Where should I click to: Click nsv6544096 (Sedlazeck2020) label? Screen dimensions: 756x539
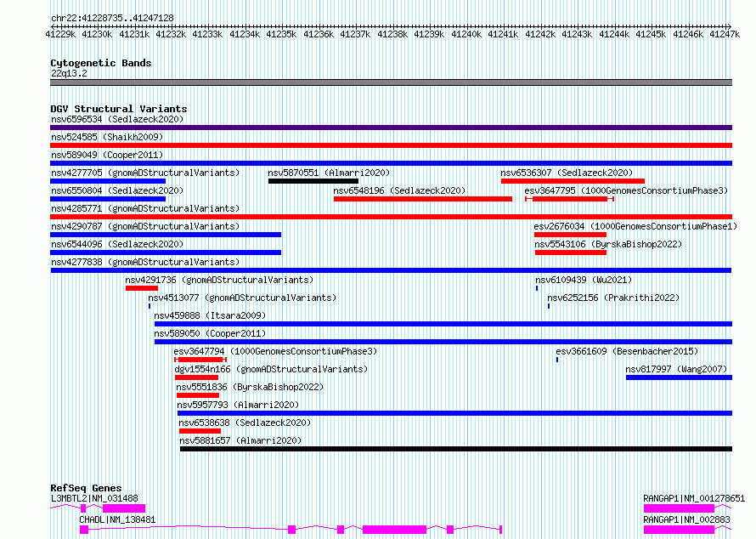(x=117, y=244)
